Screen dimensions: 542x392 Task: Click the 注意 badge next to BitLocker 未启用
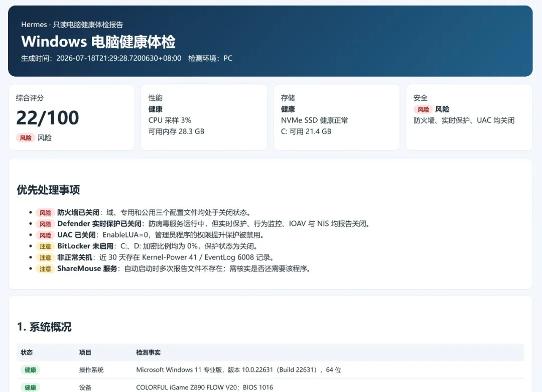pyautogui.click(x=45, y=246)
